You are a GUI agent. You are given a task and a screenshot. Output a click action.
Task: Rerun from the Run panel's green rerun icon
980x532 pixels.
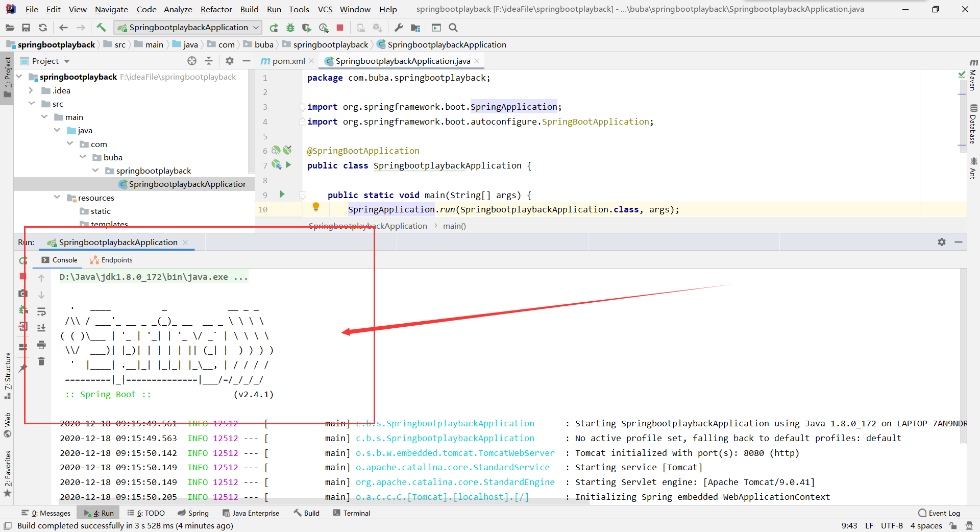pos(23,260)
